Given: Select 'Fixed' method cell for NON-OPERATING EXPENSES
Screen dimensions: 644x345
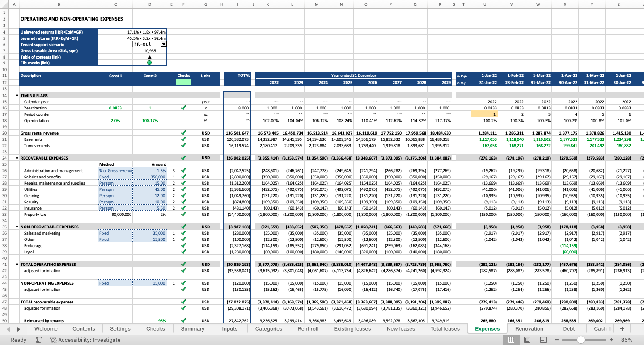Looking at the screenshot, I should click(115, 283).
